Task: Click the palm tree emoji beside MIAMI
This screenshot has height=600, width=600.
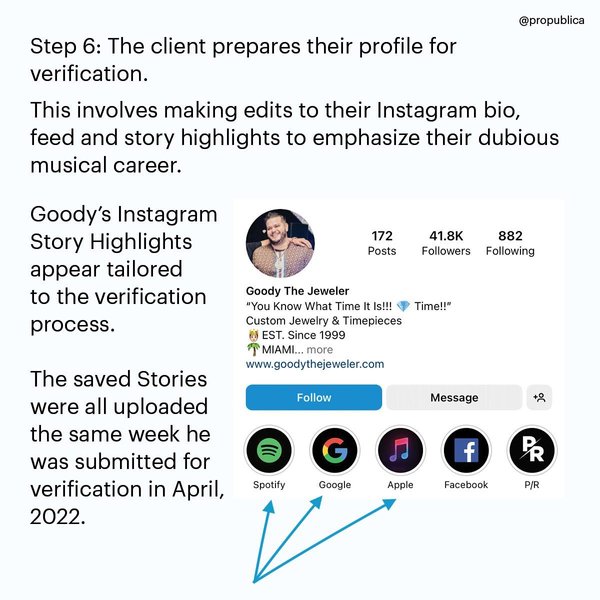Action: coord(252,350)
